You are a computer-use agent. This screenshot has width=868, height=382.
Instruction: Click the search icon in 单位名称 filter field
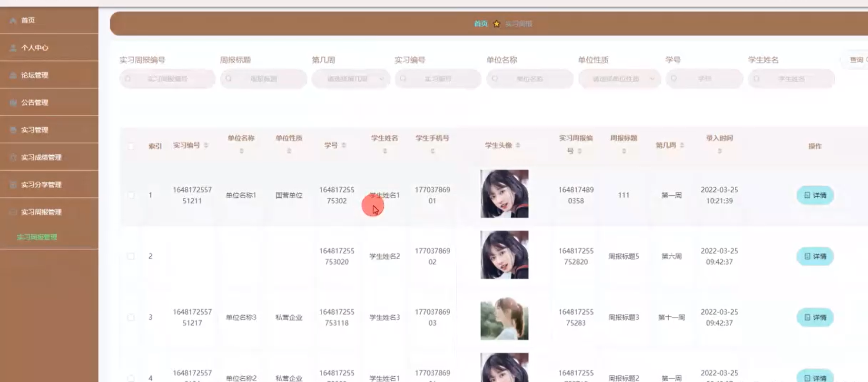[x=495, y=79]
